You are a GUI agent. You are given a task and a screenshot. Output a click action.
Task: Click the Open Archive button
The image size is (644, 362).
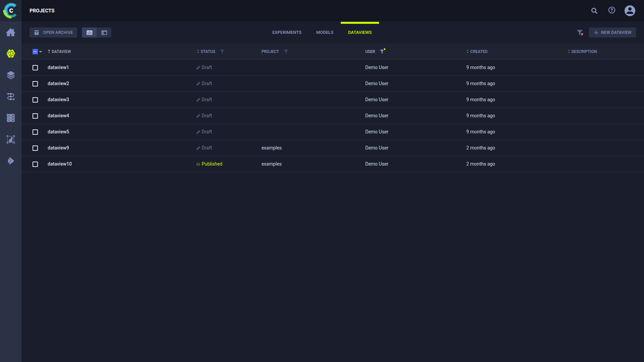pos(53,33)
